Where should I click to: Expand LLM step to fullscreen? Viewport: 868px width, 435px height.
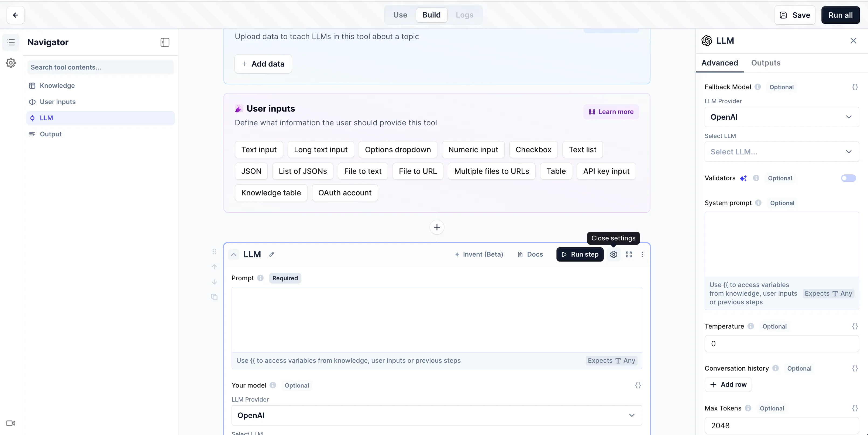629,254
